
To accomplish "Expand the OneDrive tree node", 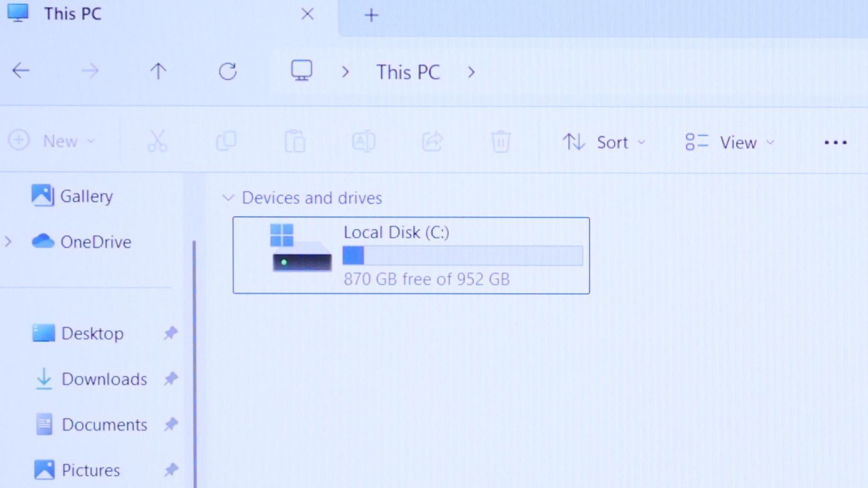I will [8, 242].
